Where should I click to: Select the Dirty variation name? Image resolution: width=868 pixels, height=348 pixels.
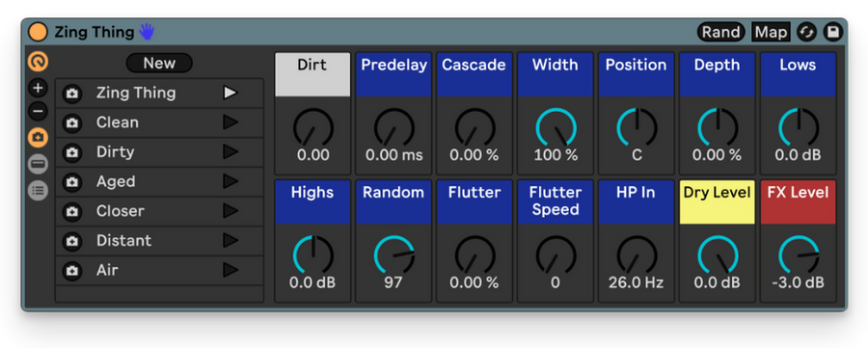coord(115,151)
